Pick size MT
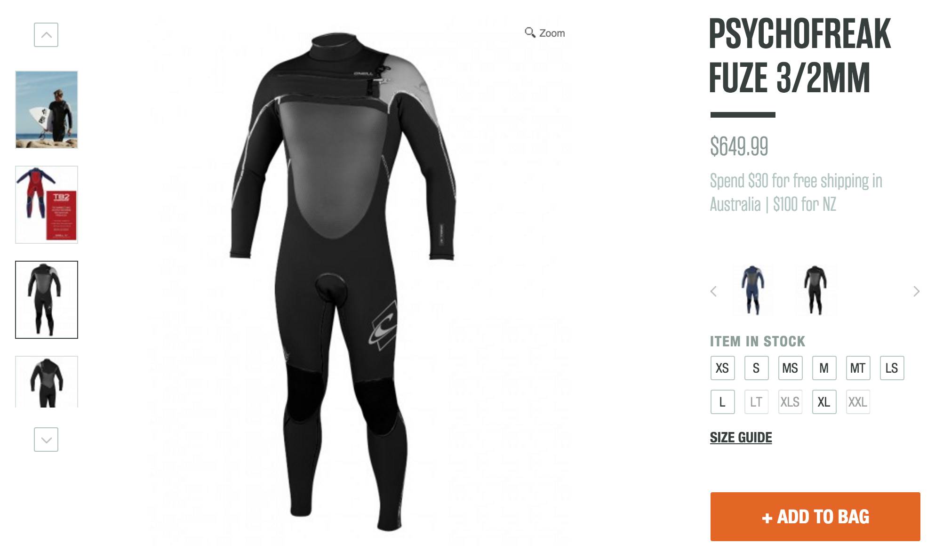This screenshot has height=560, width=943. [x=858, y=368]
